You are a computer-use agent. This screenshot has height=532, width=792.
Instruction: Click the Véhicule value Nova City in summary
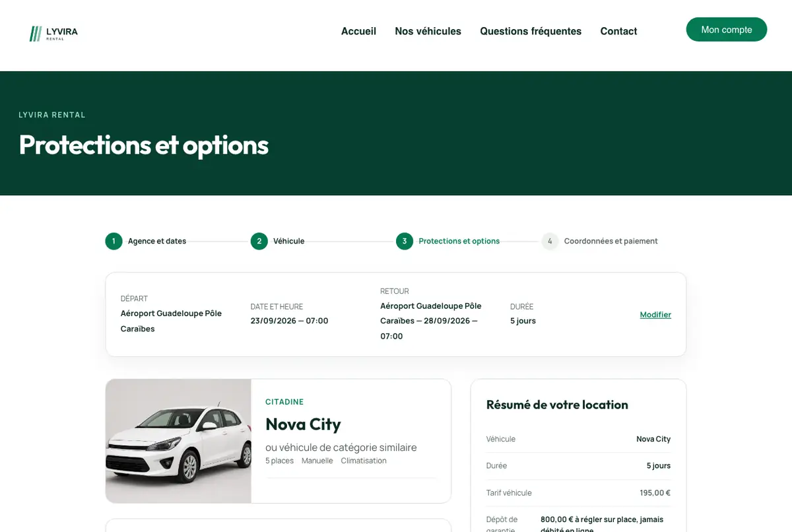coord(653,439)
